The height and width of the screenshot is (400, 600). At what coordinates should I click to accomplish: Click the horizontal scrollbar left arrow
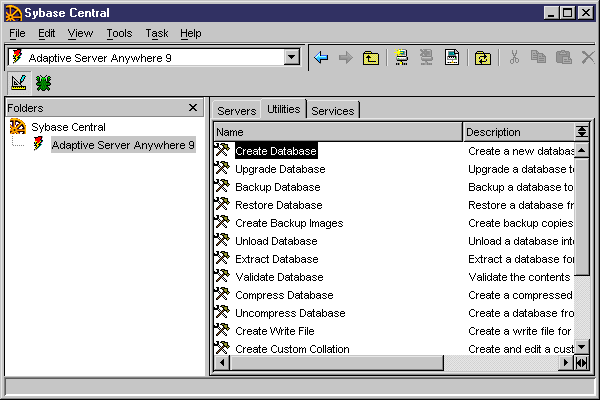[222, 362]
